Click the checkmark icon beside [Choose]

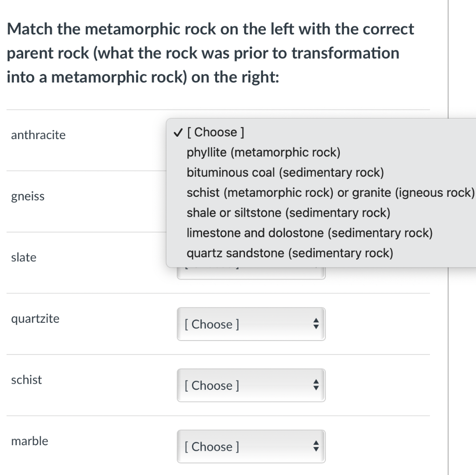(177, 133)
